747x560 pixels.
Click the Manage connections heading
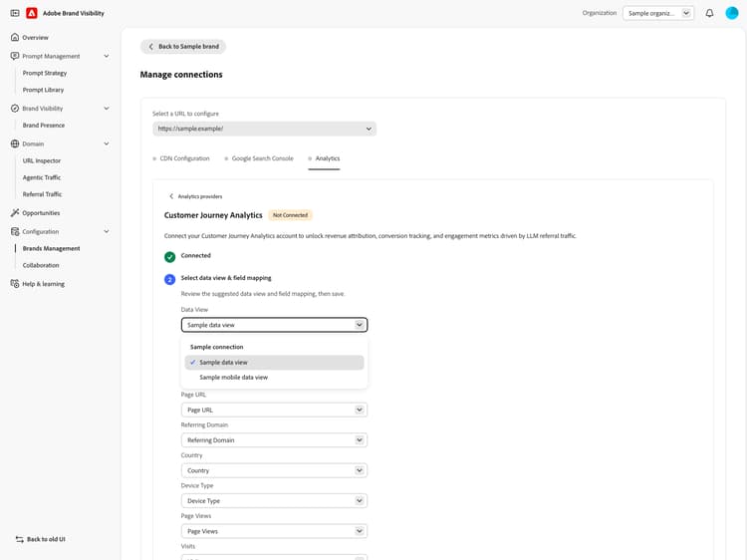click(x=181, y=75)
